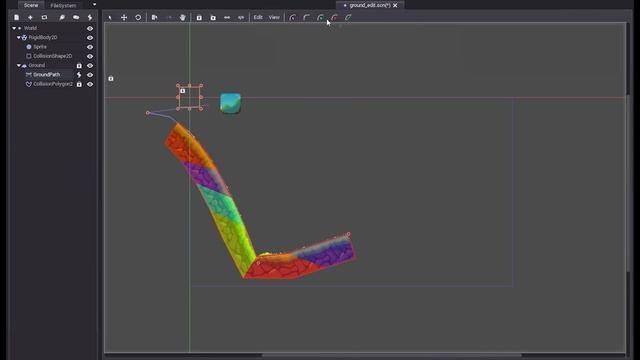Select the Sprite node in tree
The height and width of the screenshot is (360, 640).
(x=40, y=47)
